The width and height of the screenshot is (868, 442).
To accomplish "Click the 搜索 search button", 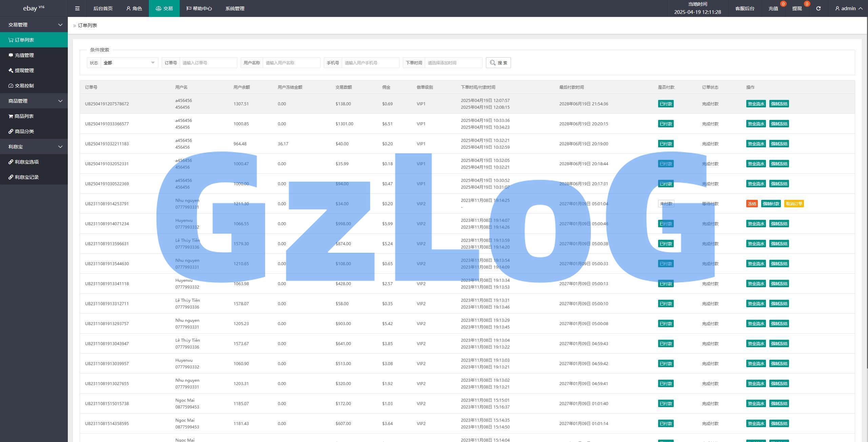I will (498, 63).
